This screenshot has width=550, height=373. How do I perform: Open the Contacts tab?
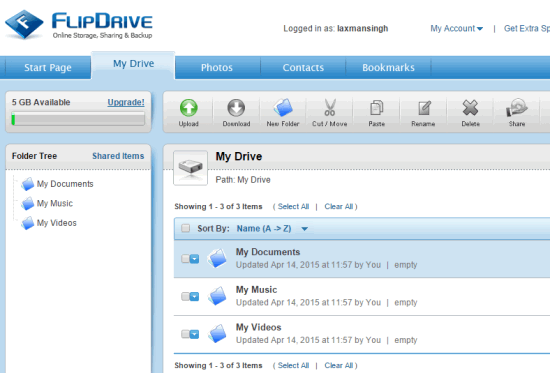click(303, 67)
